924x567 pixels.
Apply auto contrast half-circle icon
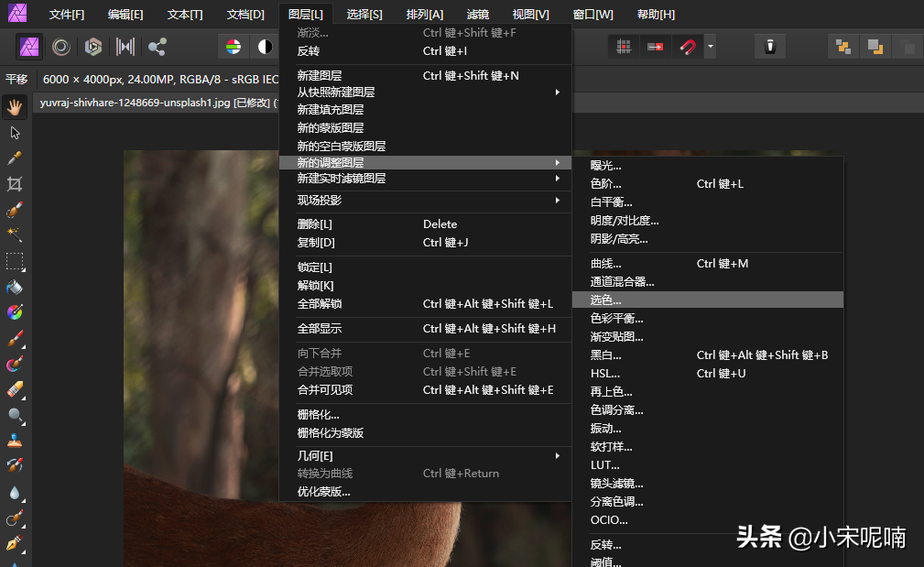[266, 47]
